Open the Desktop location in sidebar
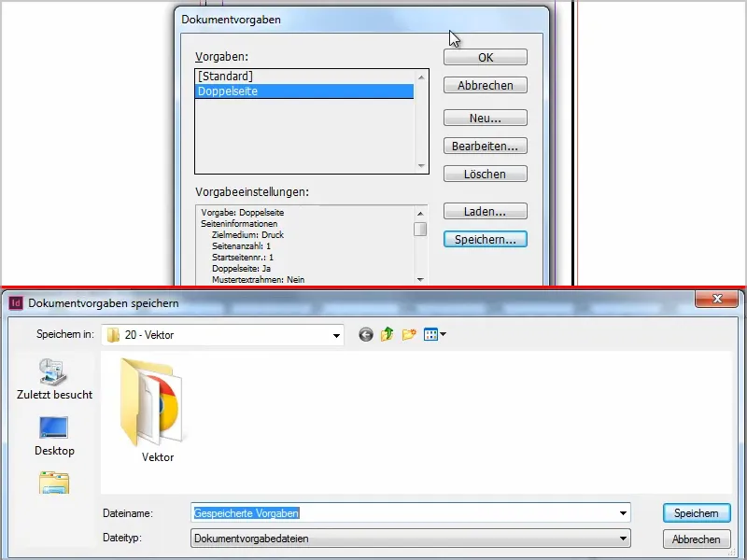This screenshot has width=747, height=560. (54, 436)
